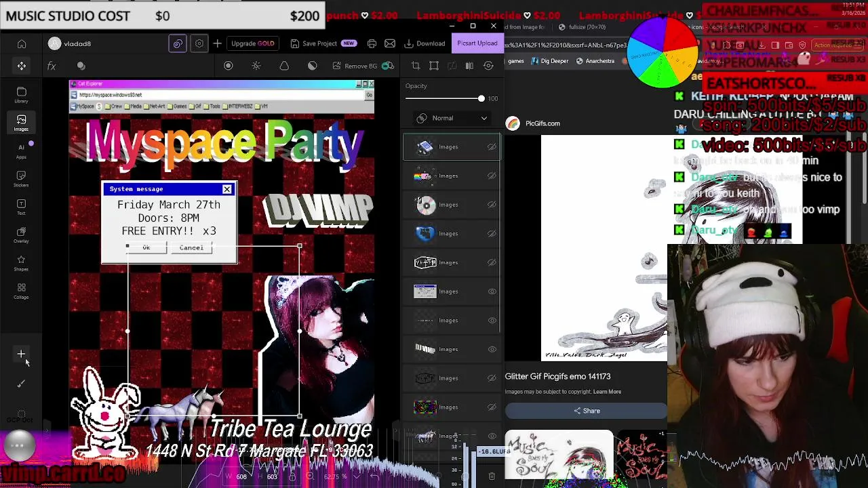The height and width of the screenshot is (488, 868).
Task: Show the Nyan cat Images layer
Action: (492, 176)
